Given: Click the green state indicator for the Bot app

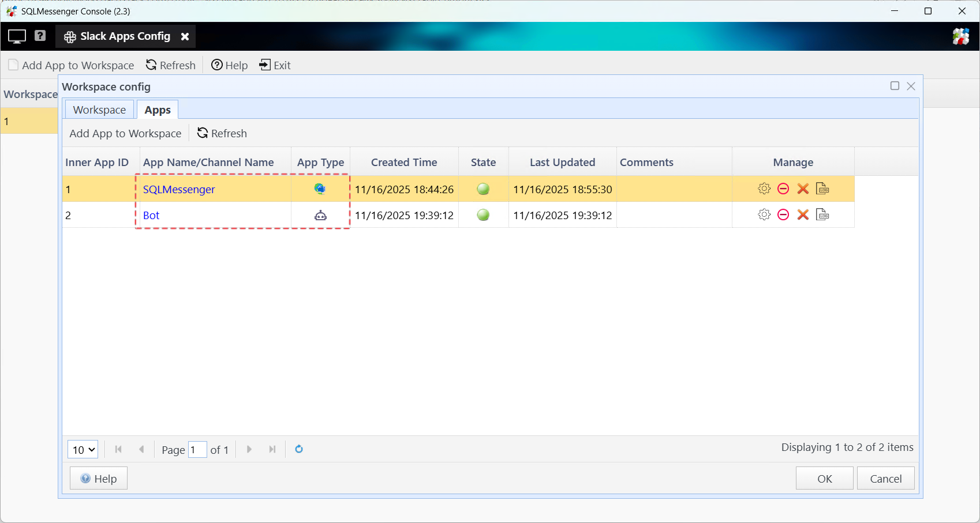Looking at the screenshot, I should pos(483,215).
